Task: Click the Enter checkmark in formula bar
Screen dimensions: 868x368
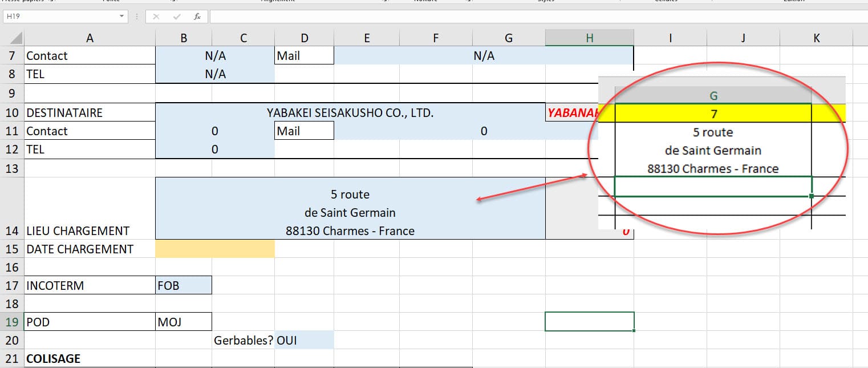Action: (177, 17)
